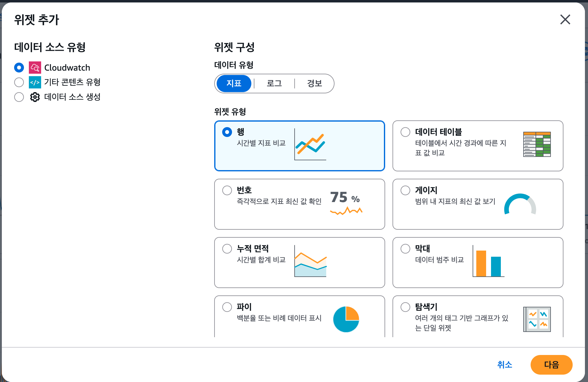The height and width of the screenshot is (382, 588).
Task: Select the 데이터 소스 생성 radio button
Action: tap(19, 97)
